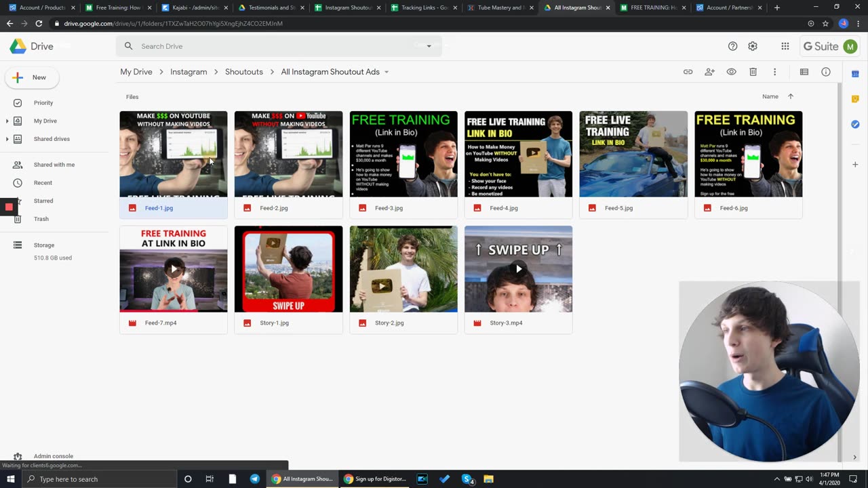Screen dimensions: 868x488
Task: Open Drive settings gear
Action: 753,46
